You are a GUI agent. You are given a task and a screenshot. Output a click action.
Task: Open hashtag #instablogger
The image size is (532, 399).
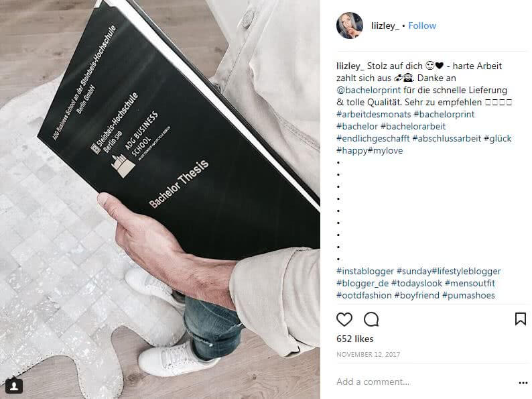pyautogui.click(x=365, y=271)
